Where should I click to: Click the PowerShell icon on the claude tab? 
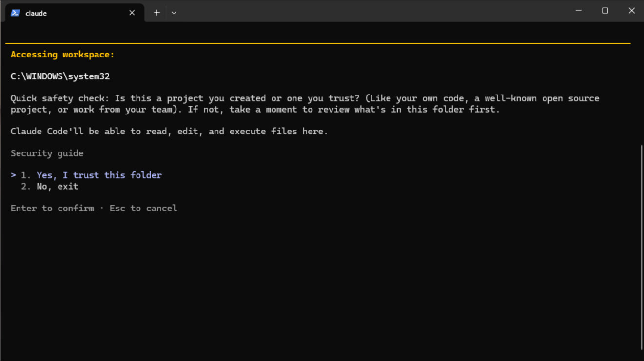15,13
